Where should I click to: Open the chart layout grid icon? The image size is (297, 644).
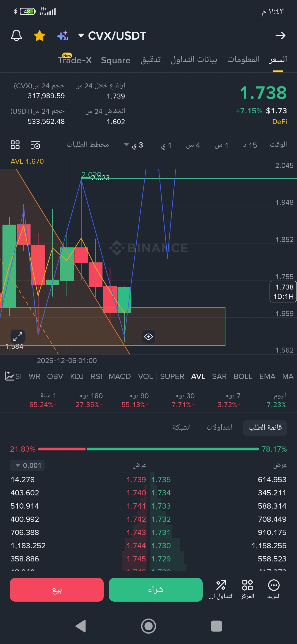pos(15,145)
